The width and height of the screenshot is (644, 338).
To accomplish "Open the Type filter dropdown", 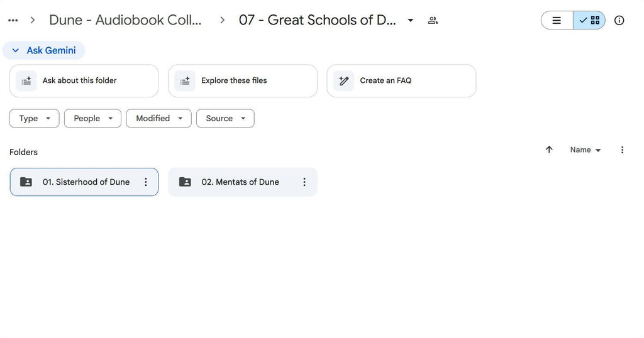I will click(35, 118).
